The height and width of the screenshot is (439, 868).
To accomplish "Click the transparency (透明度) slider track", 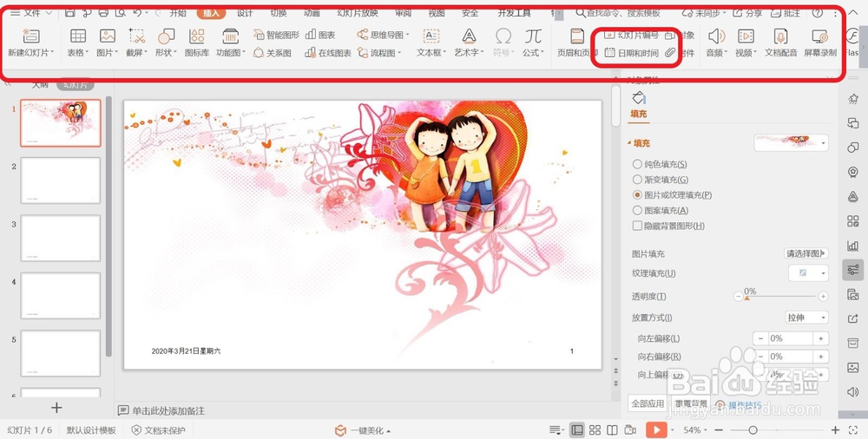I will click(x=780, y=297).
